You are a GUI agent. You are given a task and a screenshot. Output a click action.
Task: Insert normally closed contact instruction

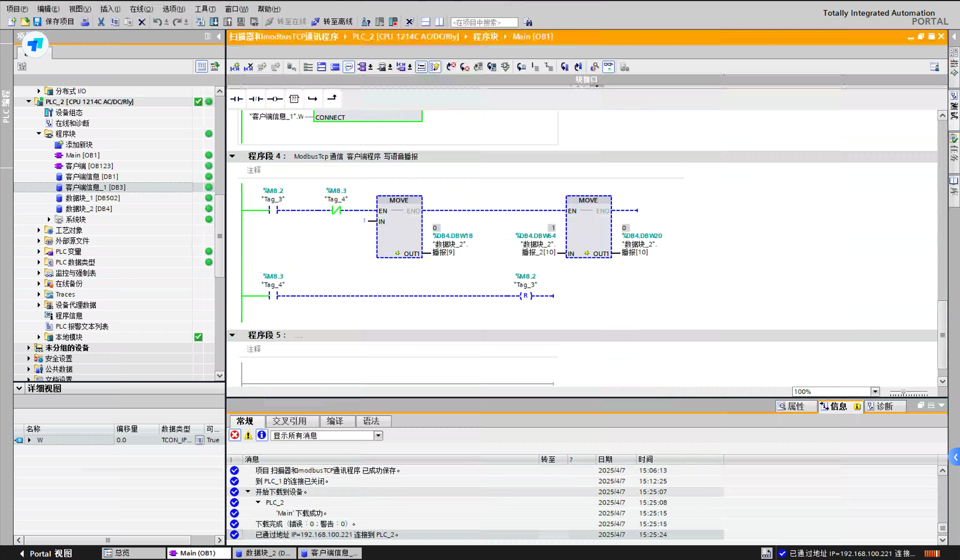click(x=256, y=98)
